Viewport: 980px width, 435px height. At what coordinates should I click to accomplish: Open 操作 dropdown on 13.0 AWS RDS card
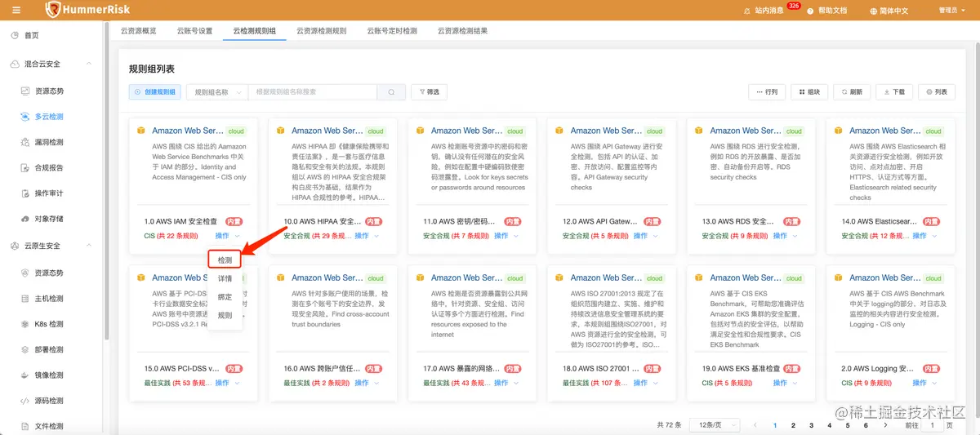coord(785,236)
